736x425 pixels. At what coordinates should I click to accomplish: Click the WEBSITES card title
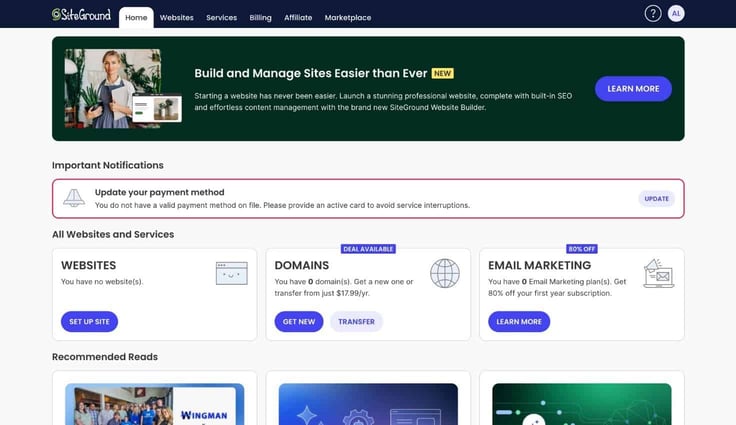[88, 265]
